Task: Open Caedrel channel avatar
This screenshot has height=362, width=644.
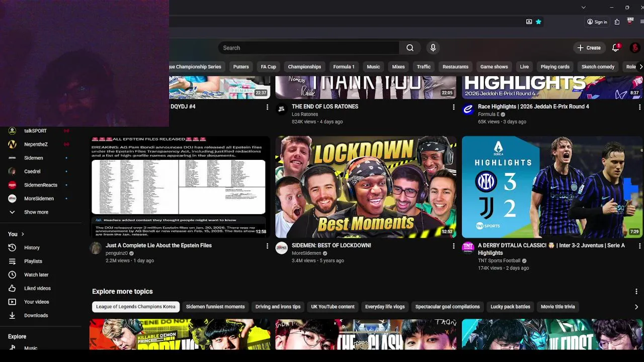Action: (12, 171)
